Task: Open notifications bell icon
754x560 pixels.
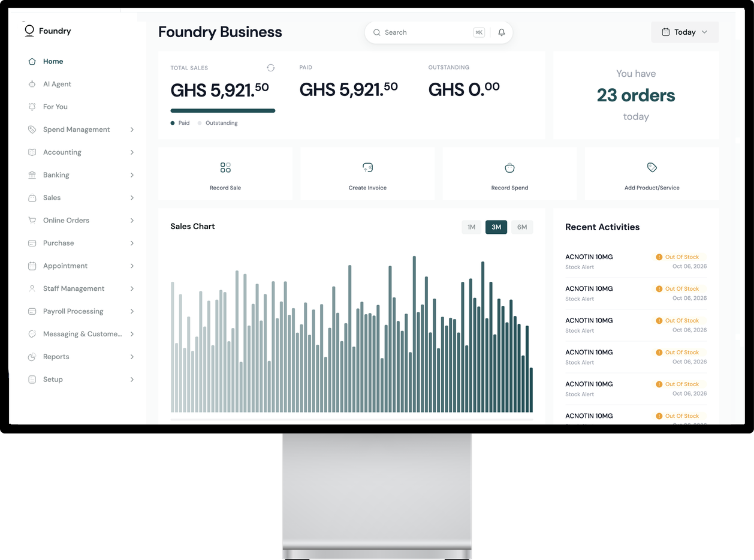Action: tap(502, 32)
